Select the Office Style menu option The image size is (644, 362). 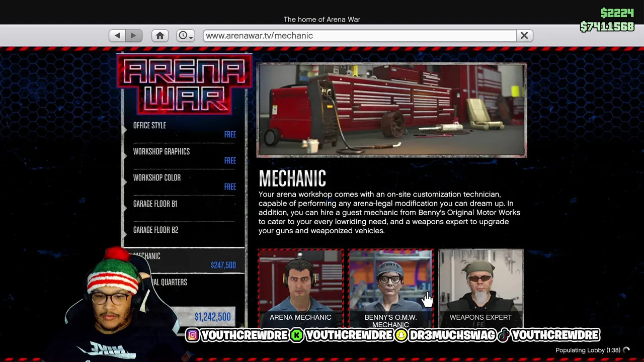tap(184, 130)
